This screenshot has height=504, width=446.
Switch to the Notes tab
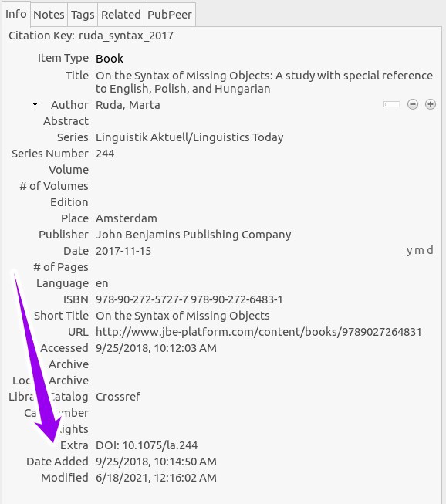point(49,15)
